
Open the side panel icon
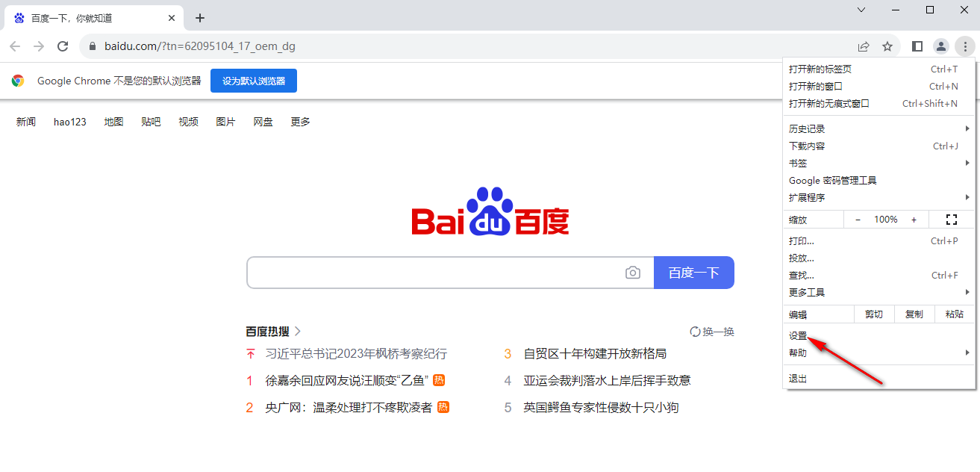pos(917,46)
